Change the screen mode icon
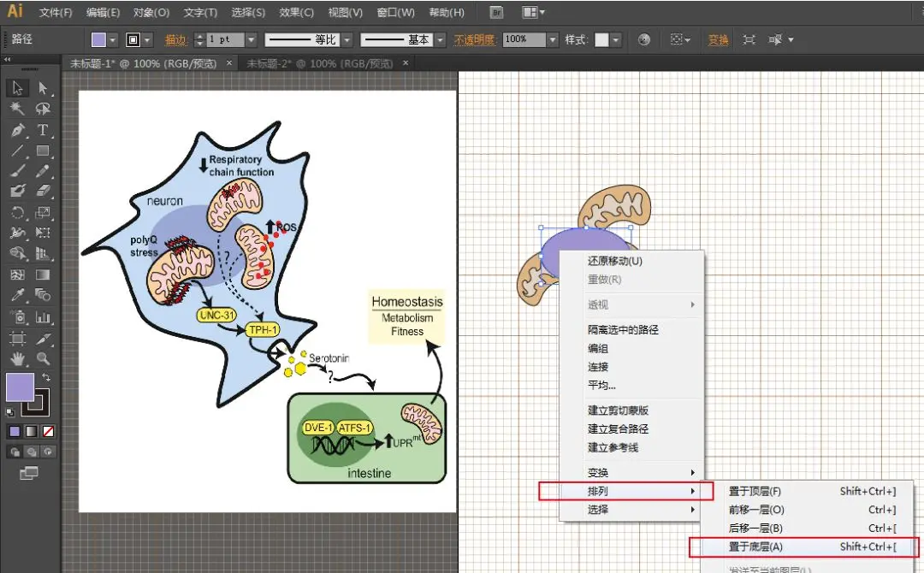Viewport: 924px width, 573px height. pos(28,473)
